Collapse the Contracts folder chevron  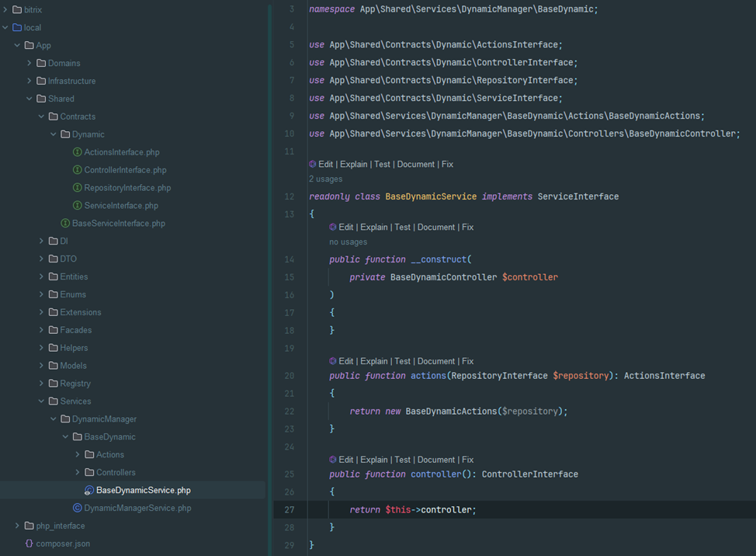[41, 116]
